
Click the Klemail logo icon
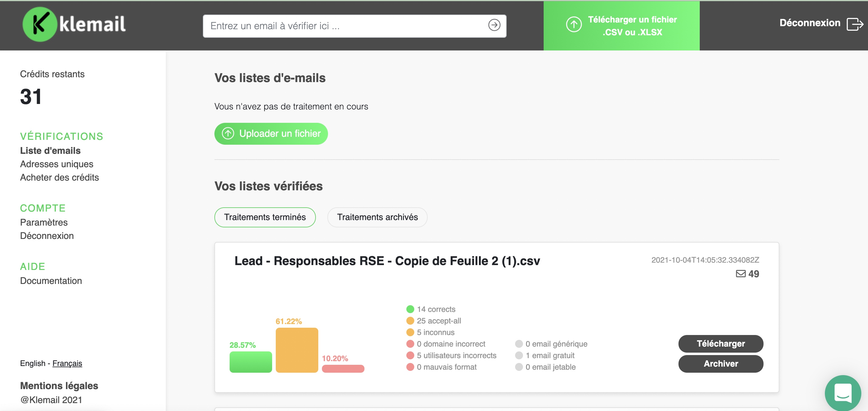[x=40, y=24]
